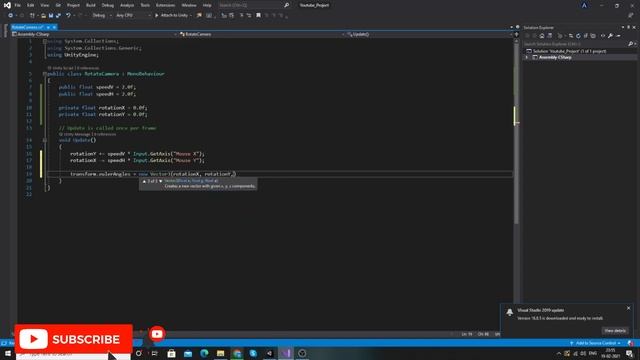Click the Solution Explorer Properties wrench icon
The height and width of the screenshot is (360, 640).
(x=610, y=36)
